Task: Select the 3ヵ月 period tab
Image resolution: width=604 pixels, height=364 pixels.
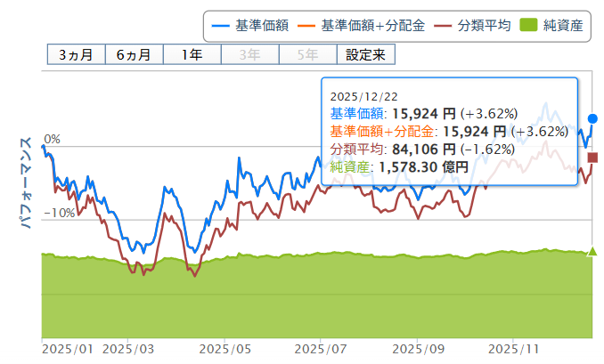Action: (76, 54)
